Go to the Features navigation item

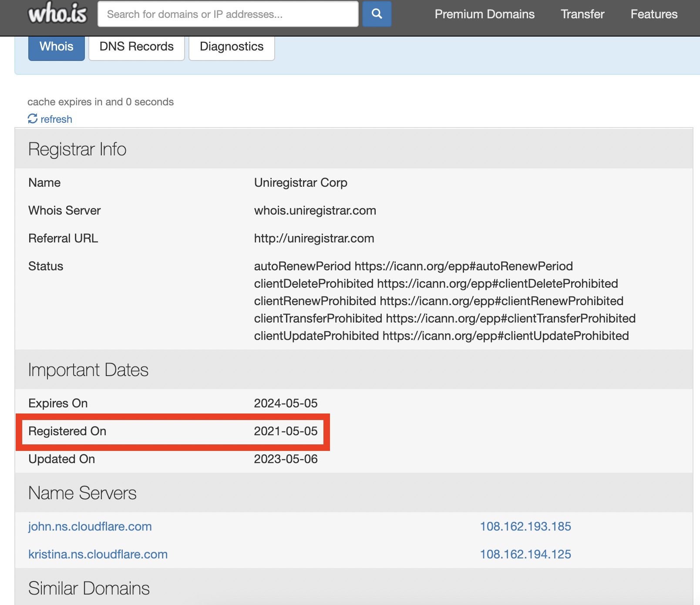tap(653, 14)
